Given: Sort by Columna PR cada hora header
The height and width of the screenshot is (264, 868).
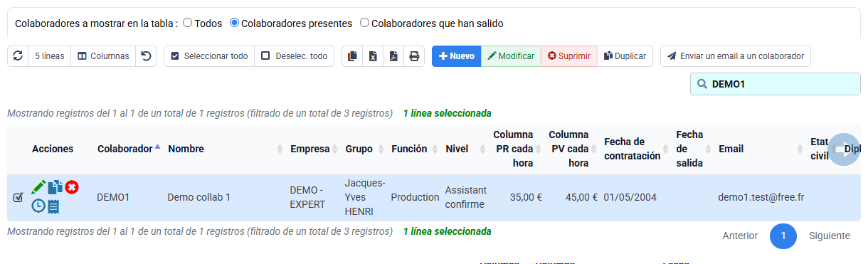Looking at the screenshot, I should [x=515, y=149].
